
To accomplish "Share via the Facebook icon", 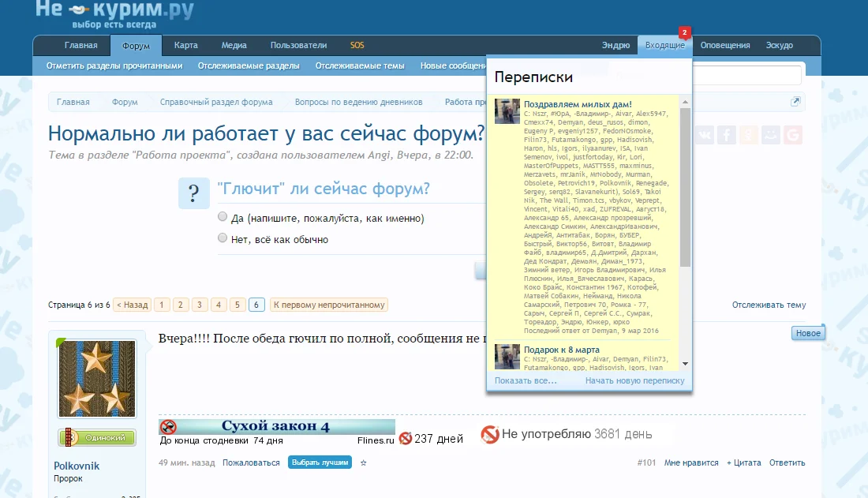I will 726,134.
